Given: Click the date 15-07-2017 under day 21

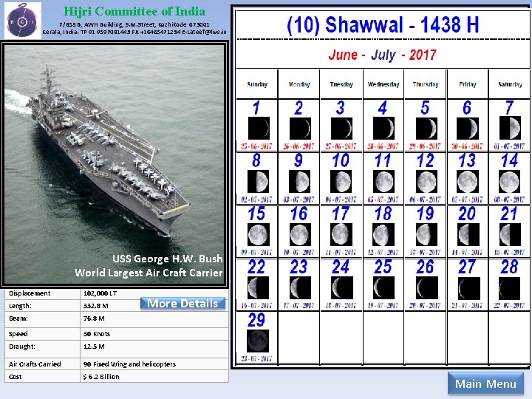Looking at the screenshot, I should [509, 253].
